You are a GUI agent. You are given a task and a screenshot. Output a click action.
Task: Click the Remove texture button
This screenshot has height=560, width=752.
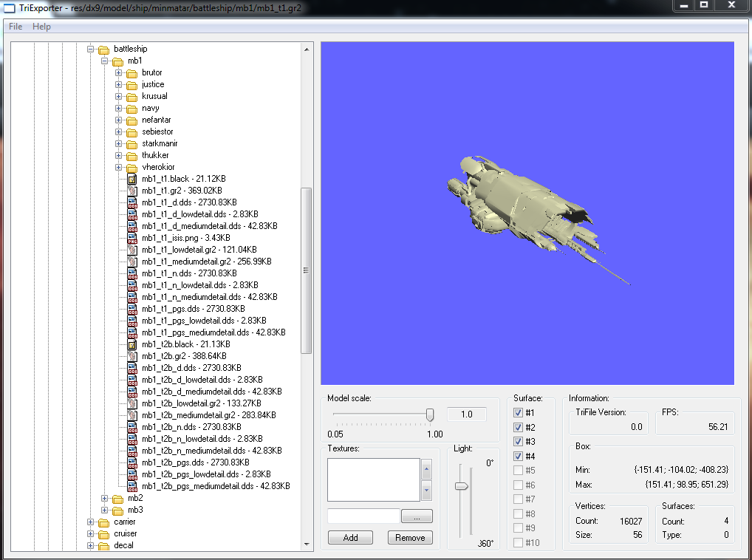coord(410,537)
